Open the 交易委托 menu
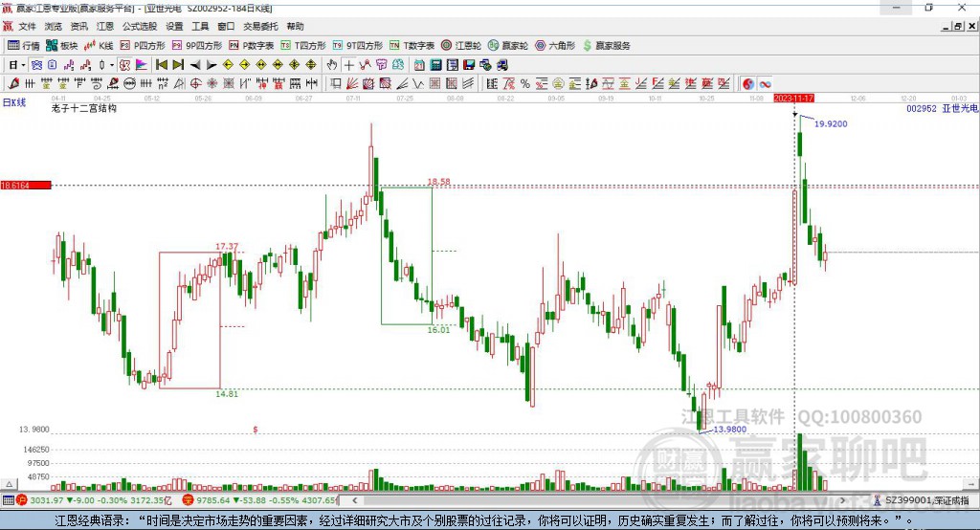Viewport: 980px width, 530px height. [260, 26]
